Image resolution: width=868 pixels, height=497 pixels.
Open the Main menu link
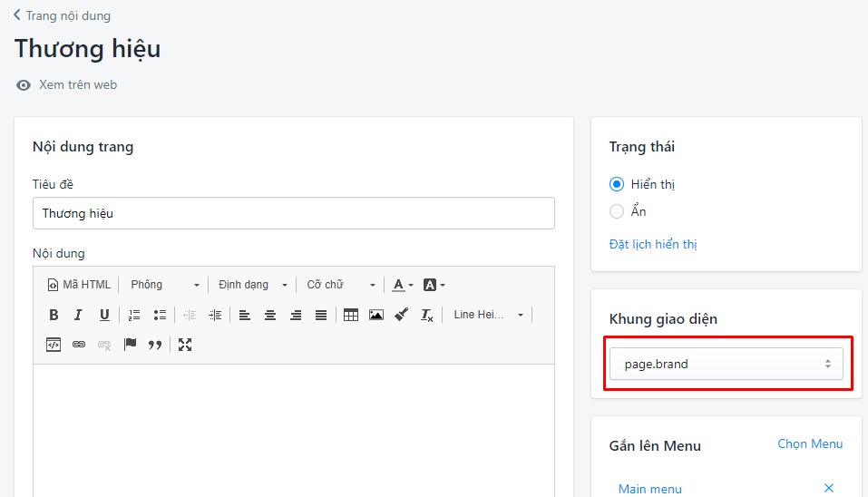coord(650,489)
